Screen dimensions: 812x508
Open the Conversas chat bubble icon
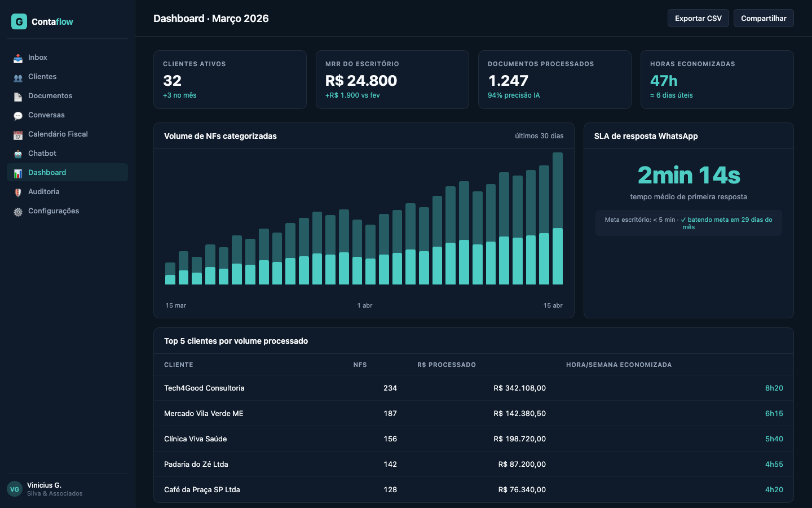pos(19,115)
